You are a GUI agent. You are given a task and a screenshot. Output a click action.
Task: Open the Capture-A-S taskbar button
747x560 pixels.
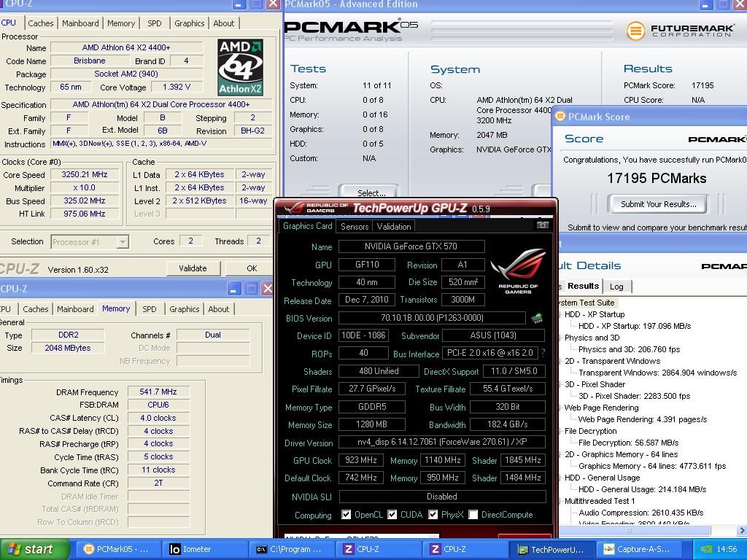coord(639,549)
